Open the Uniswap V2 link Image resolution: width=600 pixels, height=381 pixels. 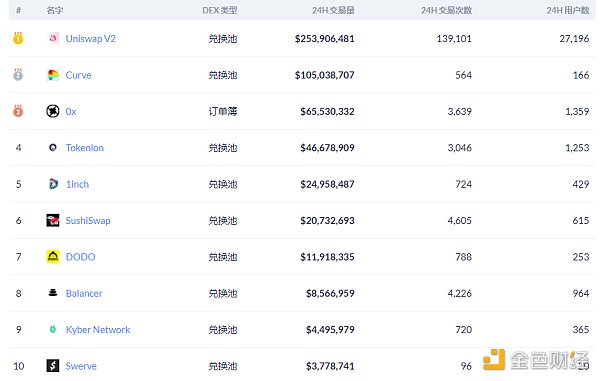click(91, 39)
